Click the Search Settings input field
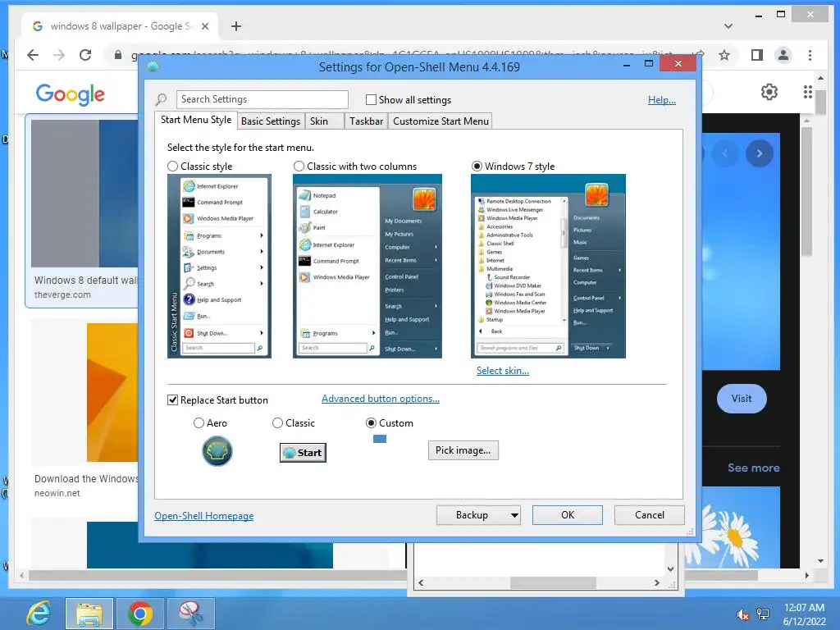840x630 pixels. tap(262, 99)
